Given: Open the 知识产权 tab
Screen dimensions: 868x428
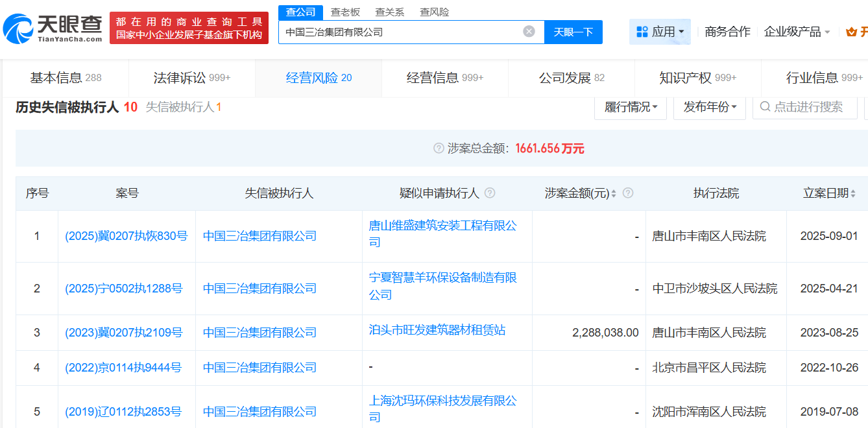Looking at the screenshot, I should (697, 78).
